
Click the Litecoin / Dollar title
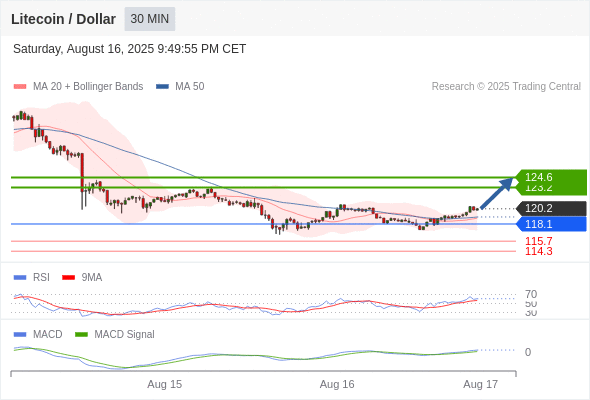click(63, 19)
